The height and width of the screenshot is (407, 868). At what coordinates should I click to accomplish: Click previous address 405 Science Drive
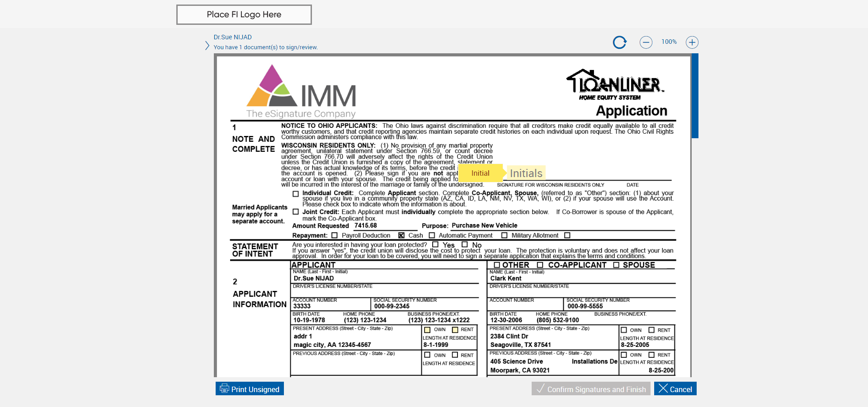[x=517, y=361]
